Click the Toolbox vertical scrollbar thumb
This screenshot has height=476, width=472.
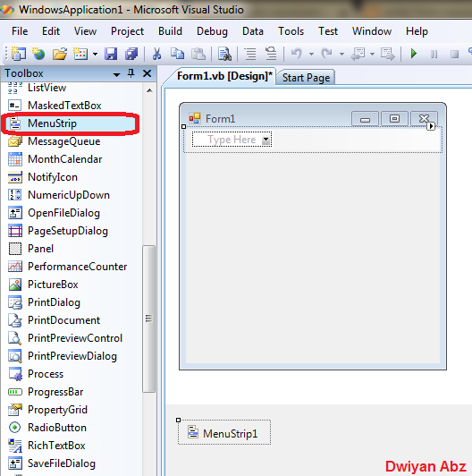[x=148, y=319]
